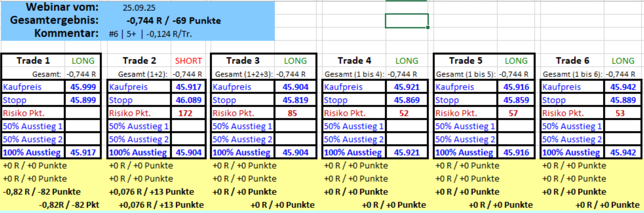
Task: Select the Gesamtergebnis value -0,744 R / -69 Punkte
Action: coord(173,21)
